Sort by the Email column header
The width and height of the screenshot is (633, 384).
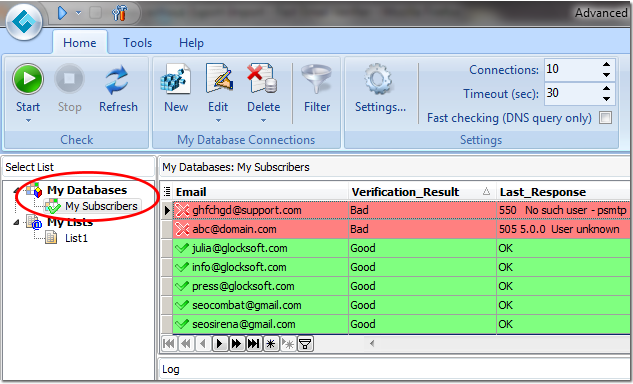(x=260, y=192)
